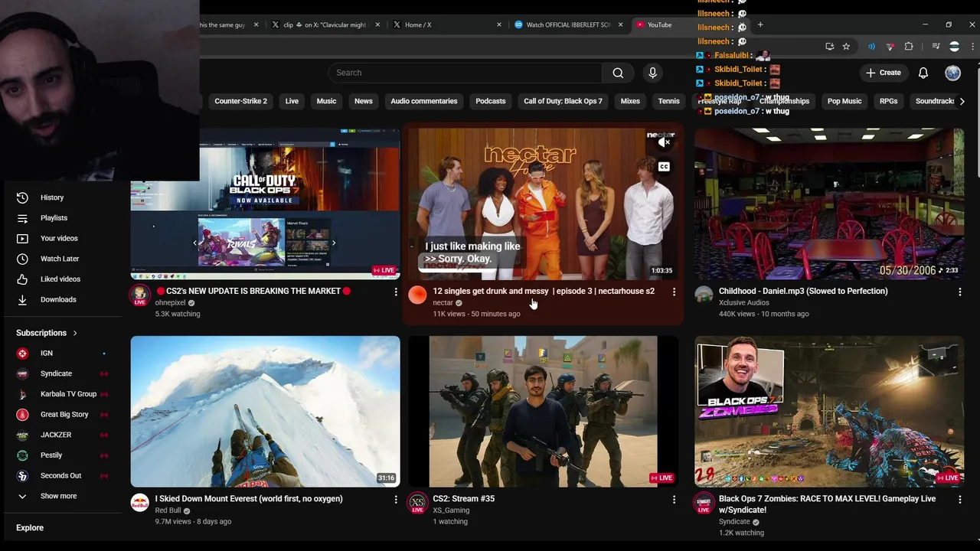The height and width of the screenshot is (551, 980).
Task: Select the Pop Music chip
Action: pos(844,101)
